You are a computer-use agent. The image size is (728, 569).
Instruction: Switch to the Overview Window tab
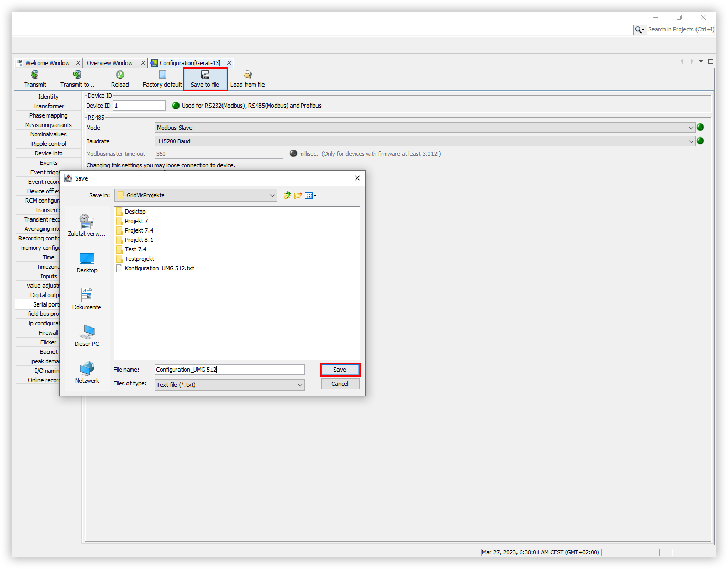click(x=110, y=63)
